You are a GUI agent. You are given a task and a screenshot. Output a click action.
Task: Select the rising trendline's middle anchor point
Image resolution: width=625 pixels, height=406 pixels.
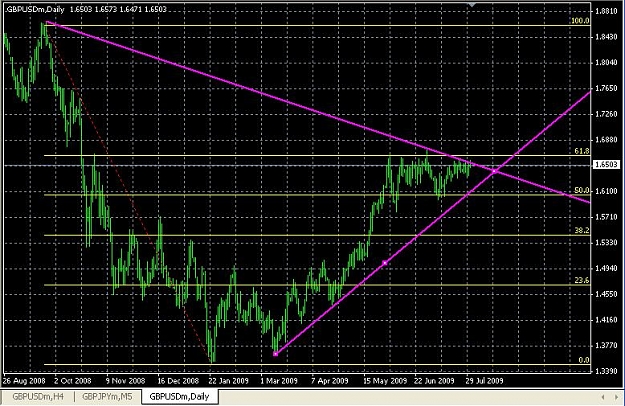(385, 263)
